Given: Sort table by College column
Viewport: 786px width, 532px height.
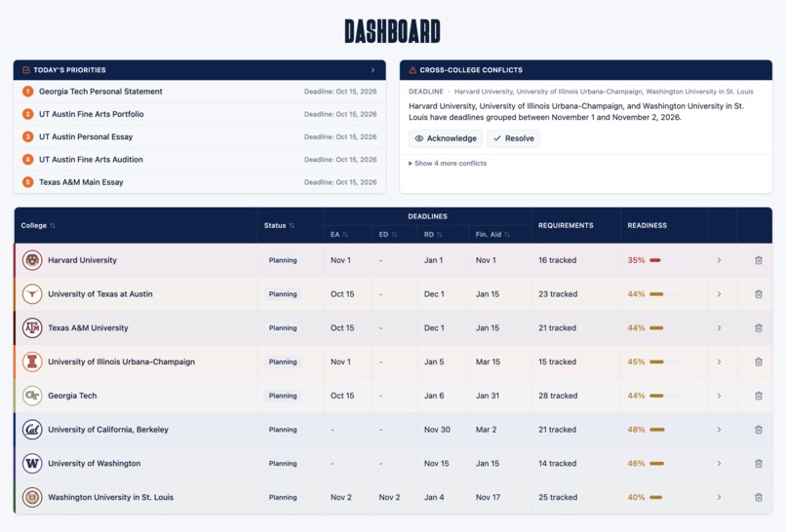Looking at the screenshot, I should pos(38,225).
